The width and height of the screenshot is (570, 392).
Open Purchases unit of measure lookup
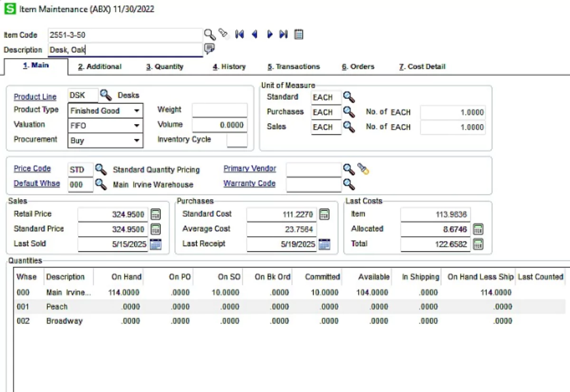tap(349, 112)
